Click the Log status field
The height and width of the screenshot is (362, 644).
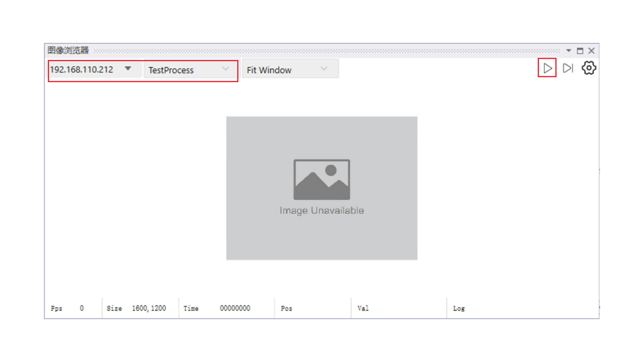(x=459, y=308)
